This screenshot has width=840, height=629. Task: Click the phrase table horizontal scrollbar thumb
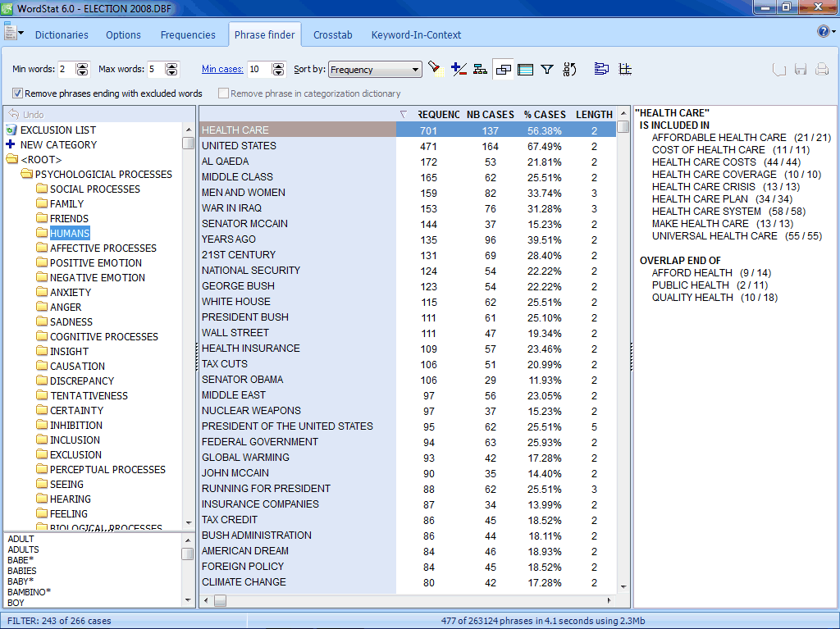tap(221, 600)
